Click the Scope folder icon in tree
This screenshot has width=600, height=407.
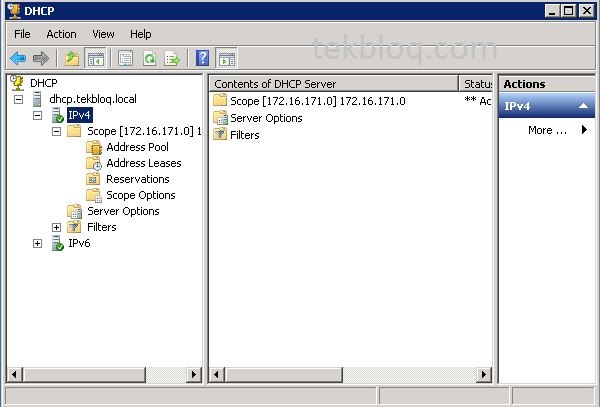point(74,131)
